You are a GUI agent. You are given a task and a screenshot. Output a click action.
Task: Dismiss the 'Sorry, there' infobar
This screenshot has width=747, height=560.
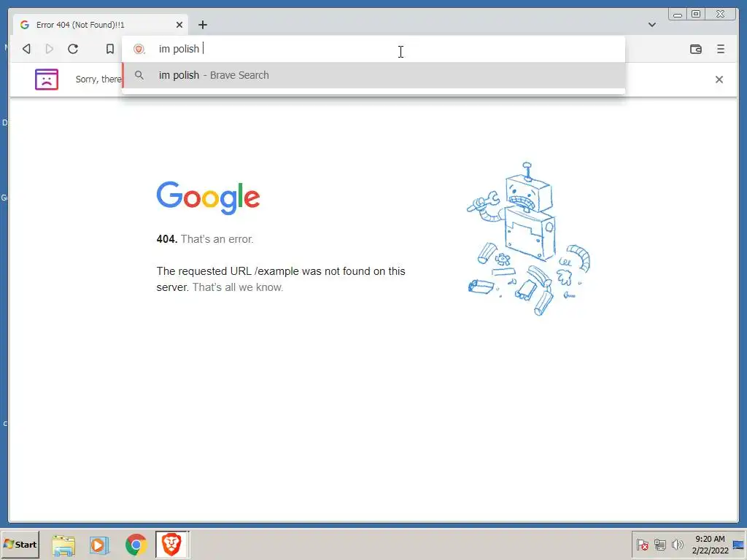[x=719, y=79]
